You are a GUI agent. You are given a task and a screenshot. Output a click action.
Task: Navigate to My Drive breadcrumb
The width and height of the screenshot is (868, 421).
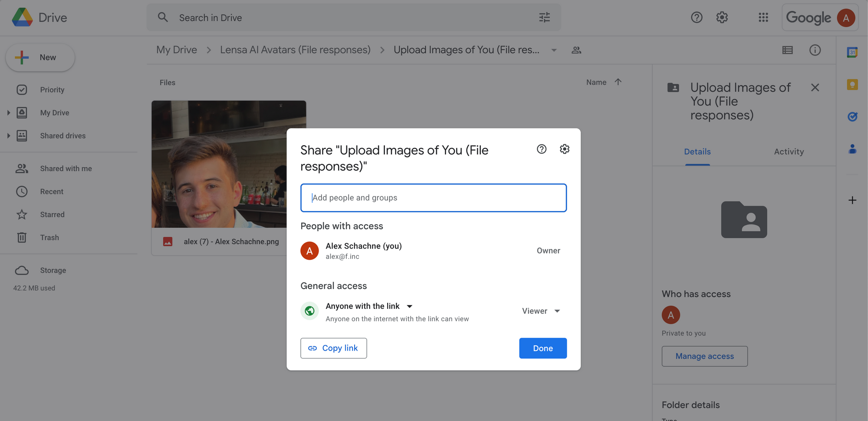[177, 50]
